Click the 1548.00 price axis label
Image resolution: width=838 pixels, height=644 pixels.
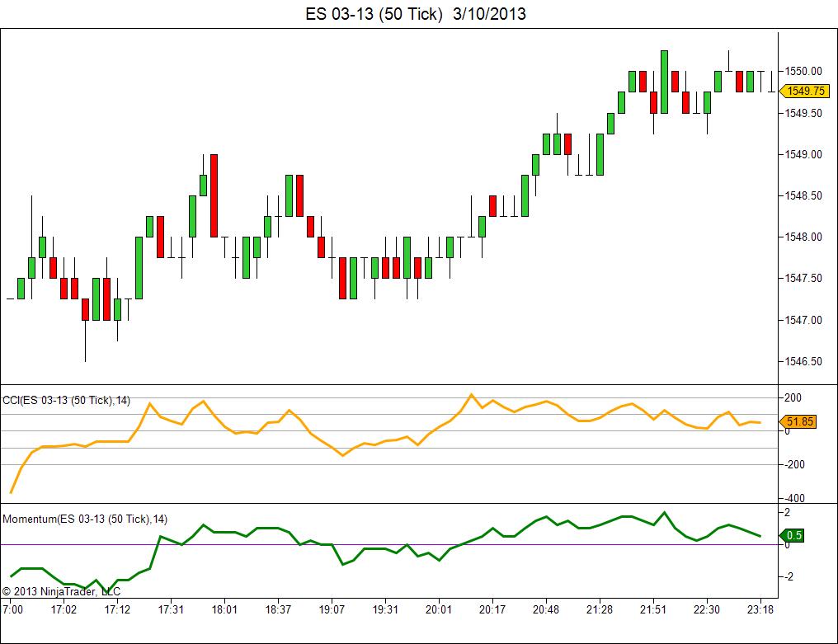point(803,237)
